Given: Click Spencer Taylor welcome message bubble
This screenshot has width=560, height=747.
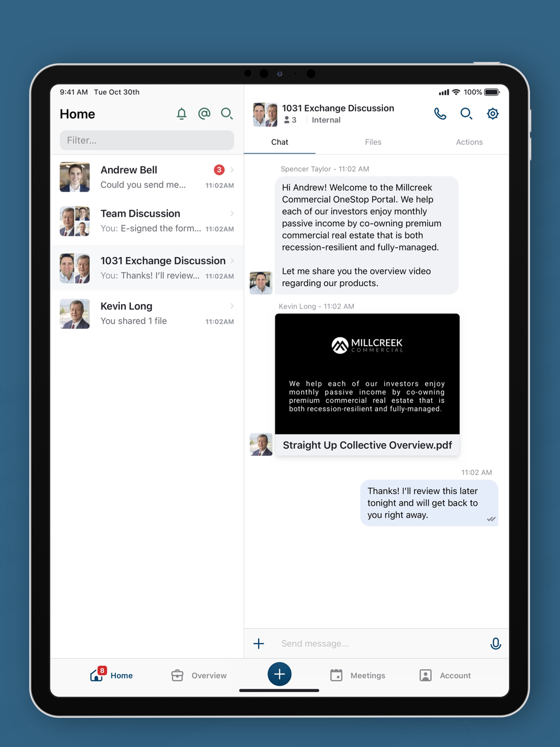Looking at the screenshot, I should point(367,235).
